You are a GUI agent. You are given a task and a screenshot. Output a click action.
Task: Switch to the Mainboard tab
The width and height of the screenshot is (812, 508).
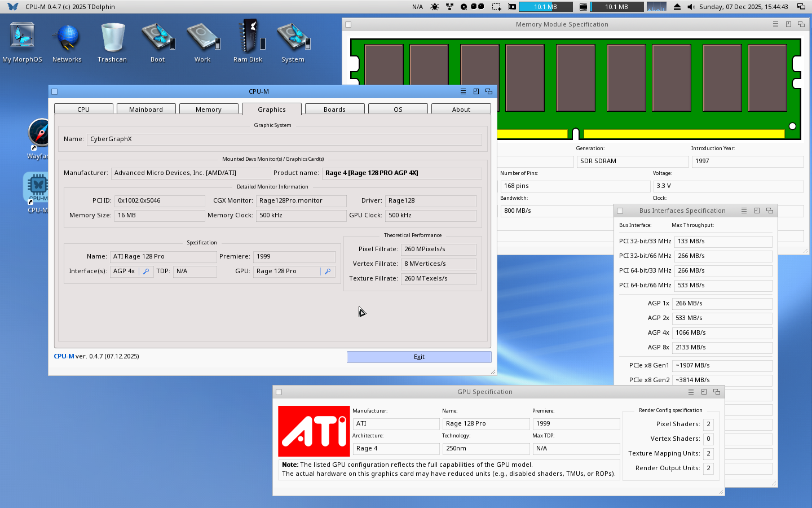pos(146,110)
